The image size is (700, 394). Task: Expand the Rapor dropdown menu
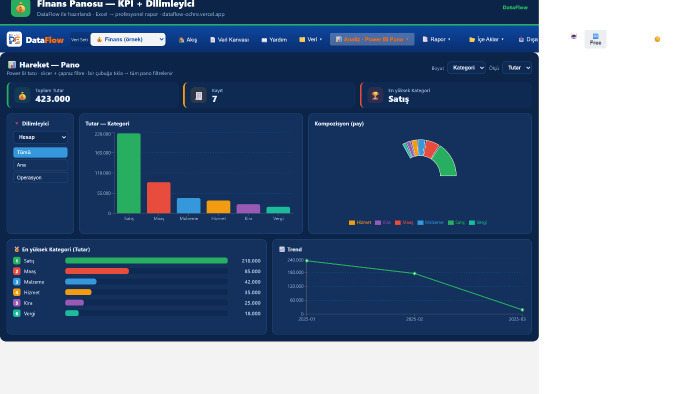[437, 39]
